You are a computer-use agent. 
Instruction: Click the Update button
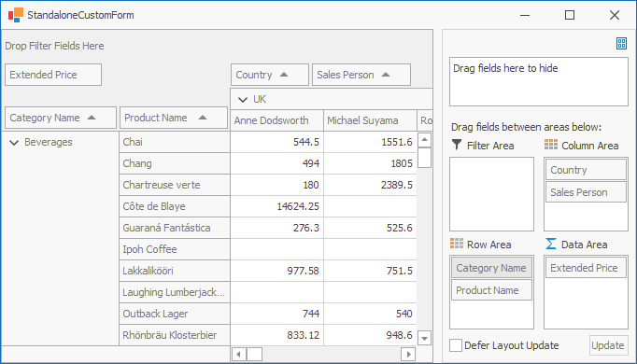(x=608, y=345)
